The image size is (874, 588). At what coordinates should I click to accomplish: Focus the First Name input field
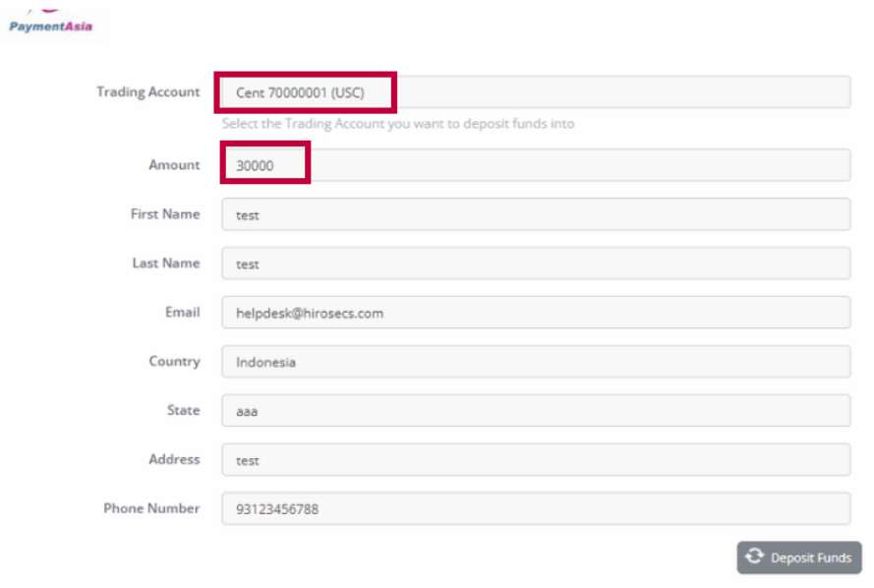(x=535, y=214)
